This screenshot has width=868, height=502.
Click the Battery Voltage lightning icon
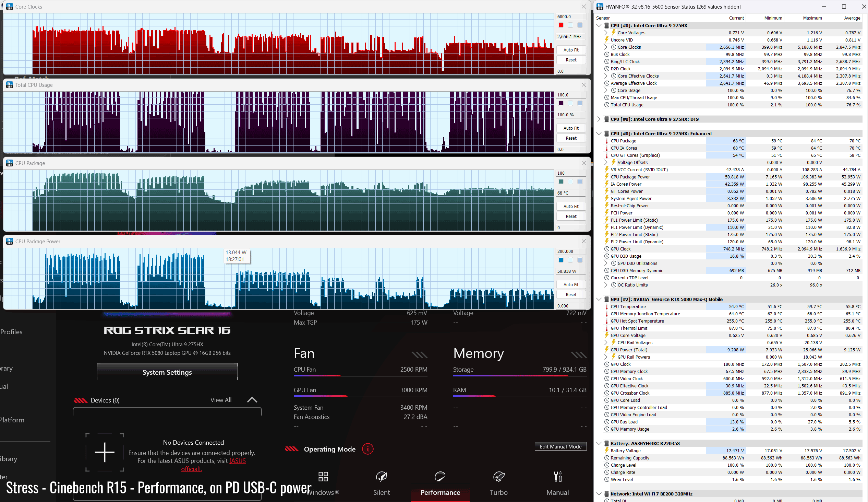tap(606, 451)
